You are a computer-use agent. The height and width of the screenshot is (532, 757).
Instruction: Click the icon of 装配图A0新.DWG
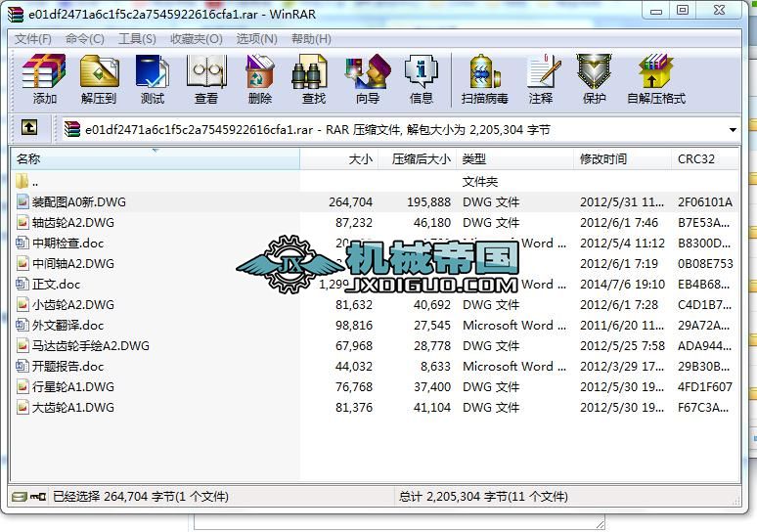22,201
